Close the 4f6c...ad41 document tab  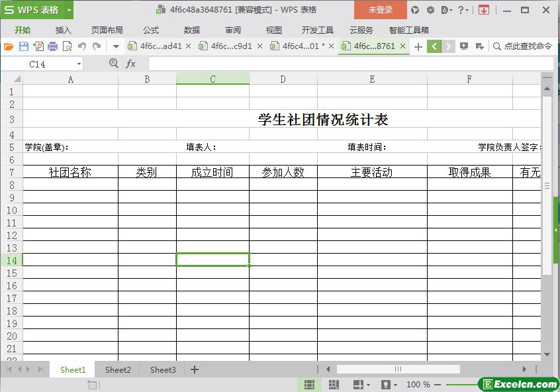click(188, 46)
